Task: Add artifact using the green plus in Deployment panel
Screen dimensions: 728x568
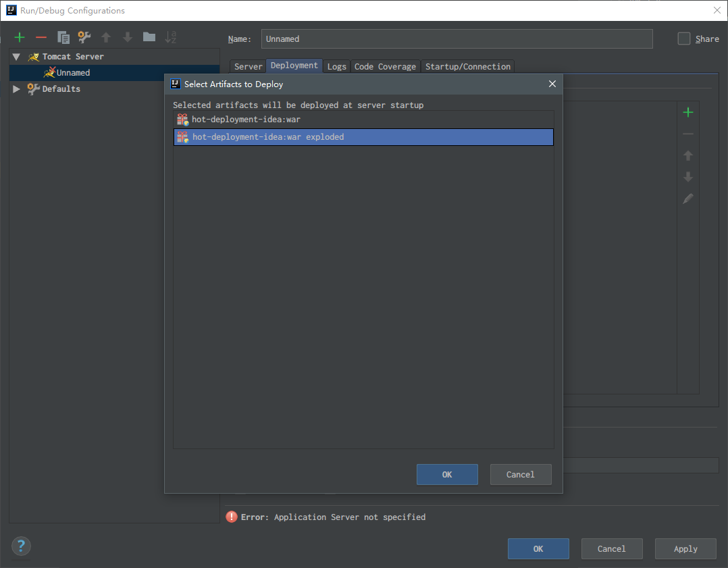Action: [688, 112]
